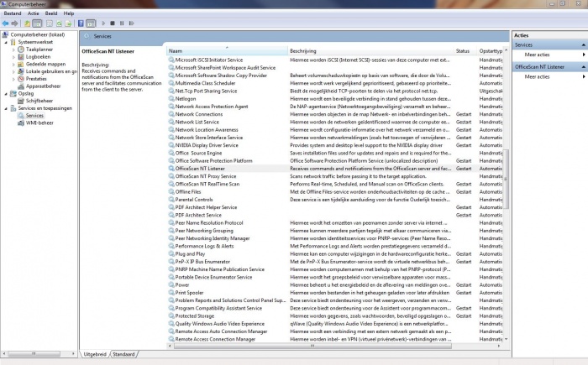Expand the Lokale gebruikers en groepen node
Image resolution: width=588 pixels, height=365 pixels.
(14, 71)
